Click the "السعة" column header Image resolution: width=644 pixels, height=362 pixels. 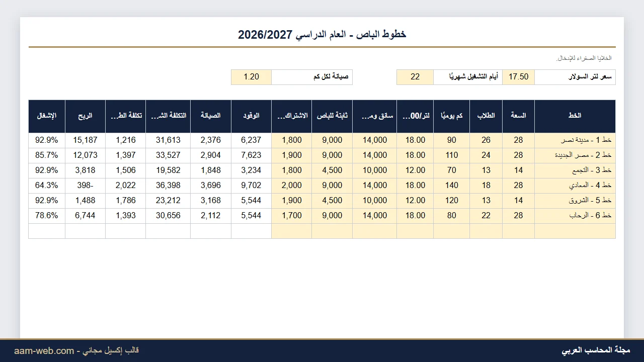point(518,116)
